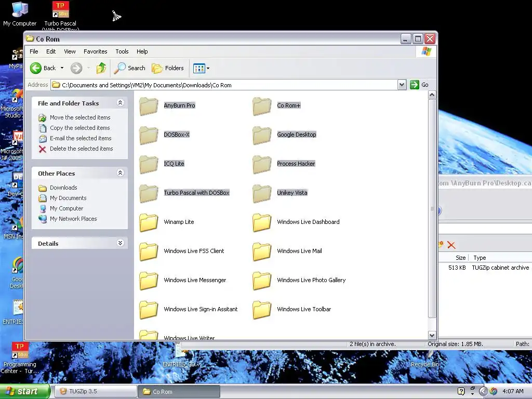Image resolution: width=532 pixels, height=399 pixels.
Task: Show hidden tray icons arrow
Action: (483, 392)
